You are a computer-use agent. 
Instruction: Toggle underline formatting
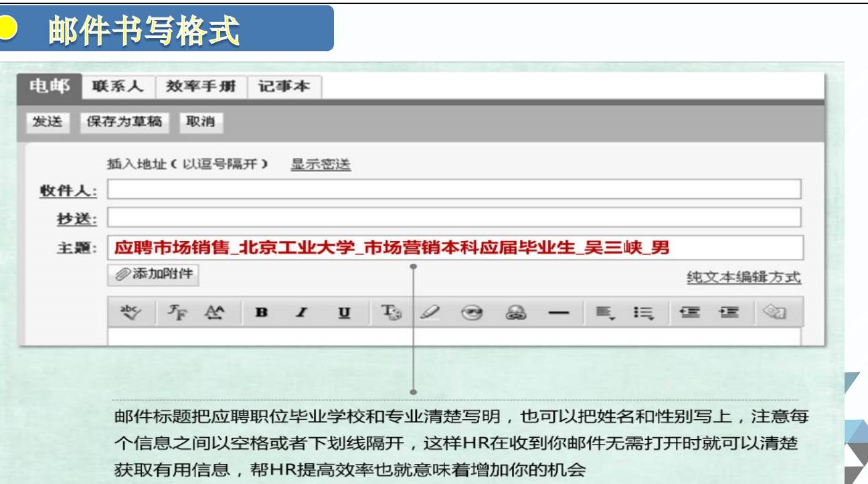[x=344, y=313]
